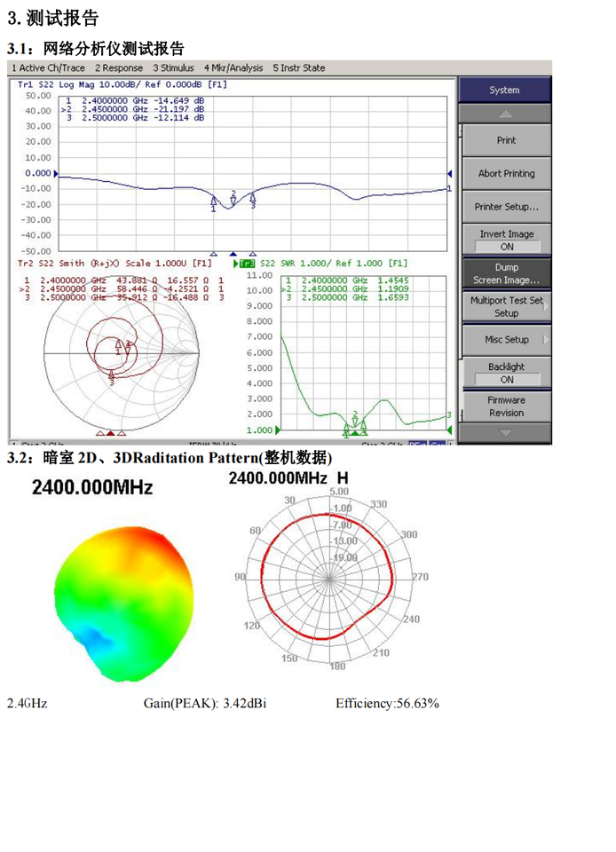
Task: Open Printer Setup softkey
Action: 506,207
